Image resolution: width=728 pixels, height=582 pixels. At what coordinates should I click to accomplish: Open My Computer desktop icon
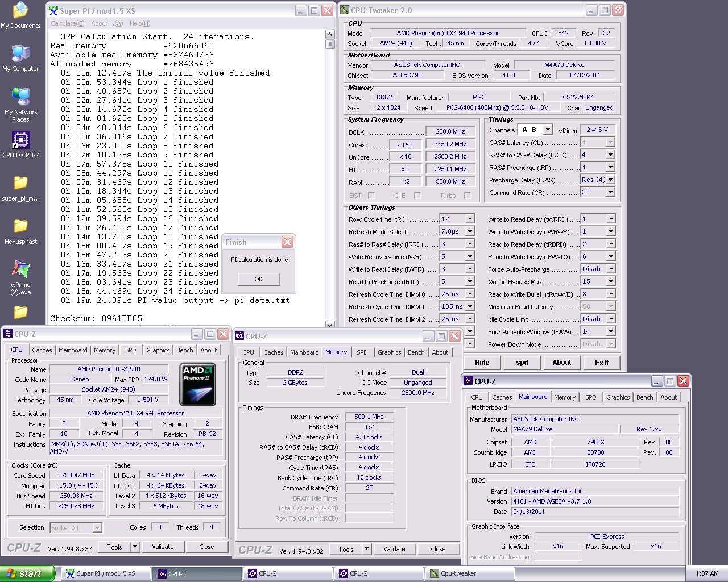click(x=20, y=58)
